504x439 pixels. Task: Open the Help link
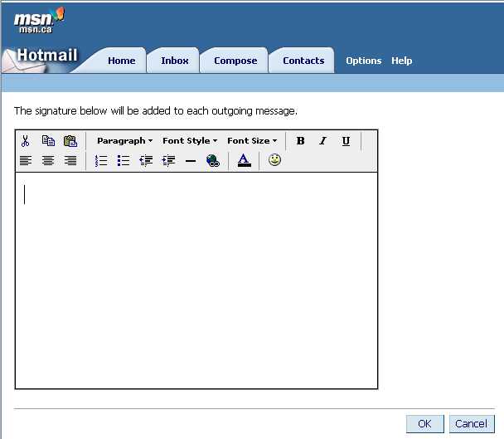point(401,61)
